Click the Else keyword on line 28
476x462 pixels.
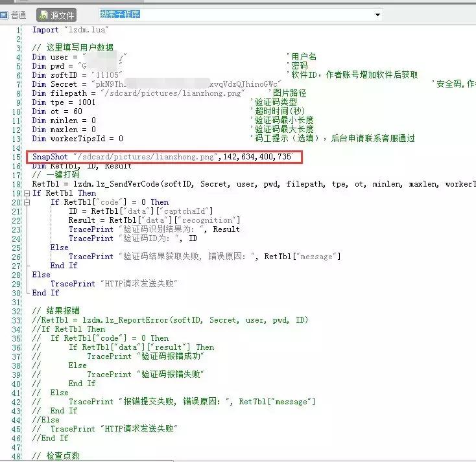click(42, 275)
